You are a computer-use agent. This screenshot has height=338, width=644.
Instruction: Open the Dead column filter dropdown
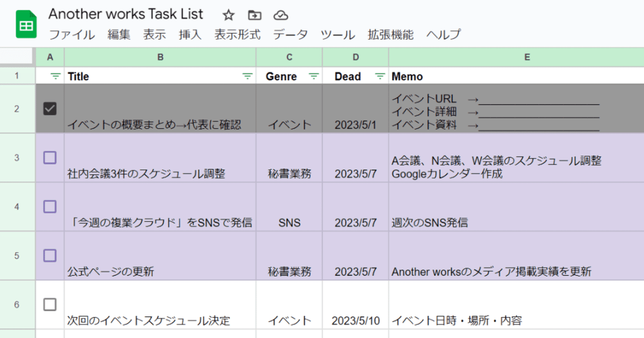[x=380, y=76]
